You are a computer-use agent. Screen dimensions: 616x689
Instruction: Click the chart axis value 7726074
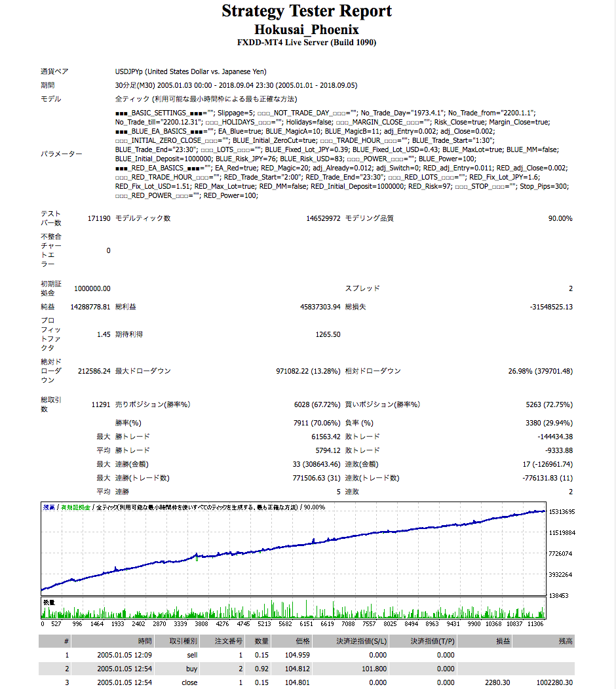pyautogui.click(x=560, y=554)
